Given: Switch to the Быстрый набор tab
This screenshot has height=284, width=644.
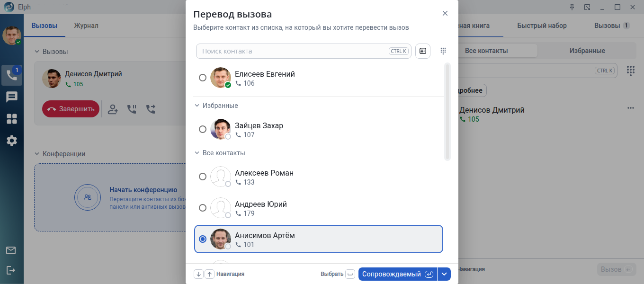Looking at the screenshot, I should 542,26.
